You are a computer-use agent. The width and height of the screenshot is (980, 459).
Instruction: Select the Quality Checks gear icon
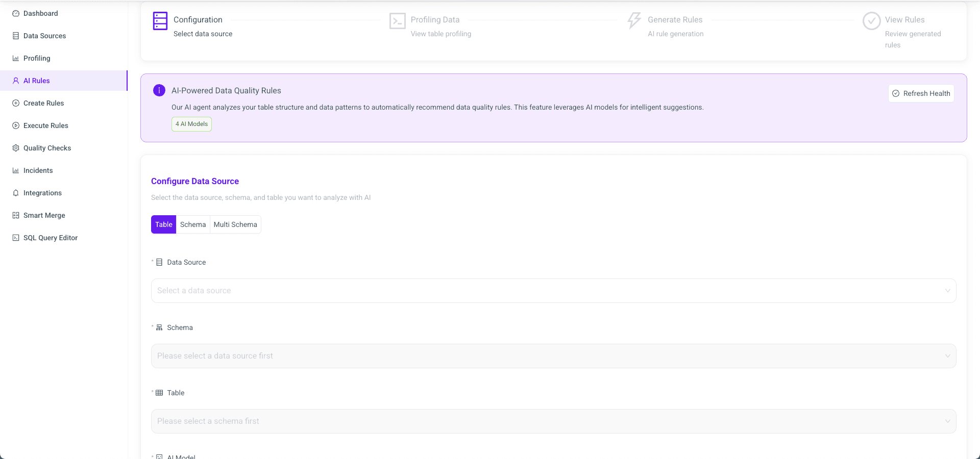click(15, 148)
